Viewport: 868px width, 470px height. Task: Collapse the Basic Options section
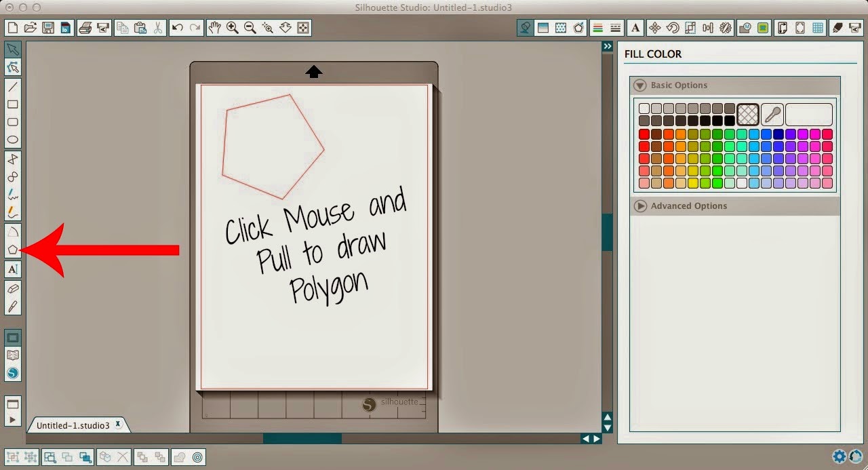coord(639,85)
